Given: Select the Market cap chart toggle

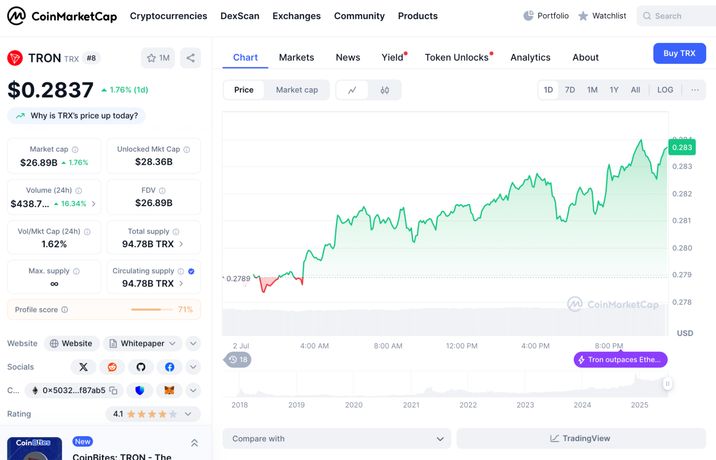Looking at the screenshot, I should click(x=297, y=90).
